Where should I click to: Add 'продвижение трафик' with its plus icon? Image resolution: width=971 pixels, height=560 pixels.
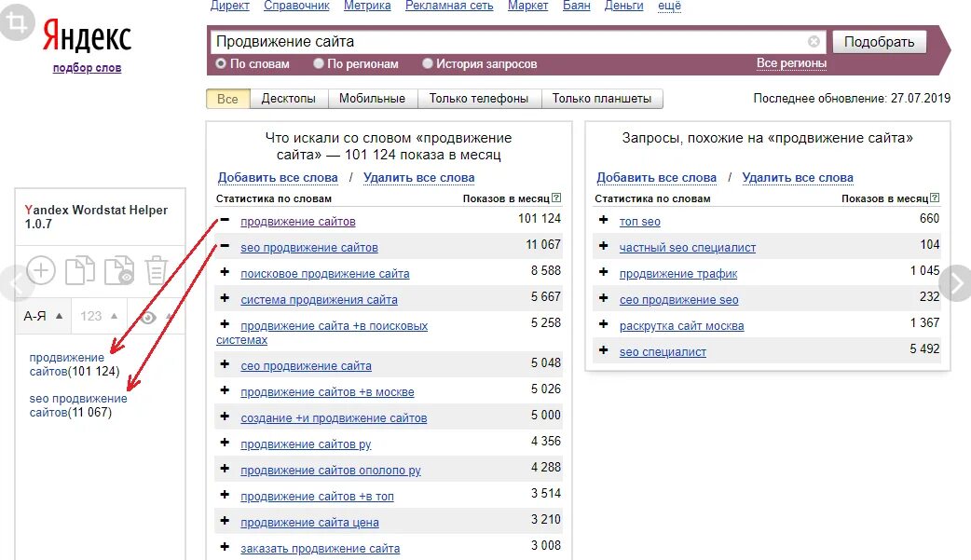pyautogui.click(x=603, y=272)
